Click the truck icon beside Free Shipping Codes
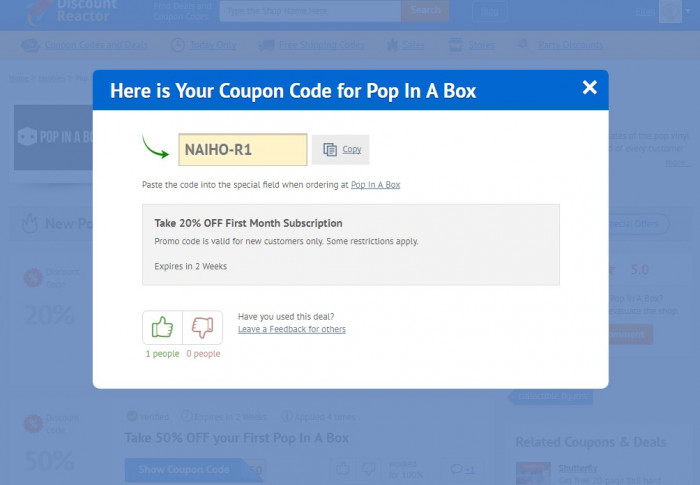The height and width of the screenshot is (485, 700). 266,45
